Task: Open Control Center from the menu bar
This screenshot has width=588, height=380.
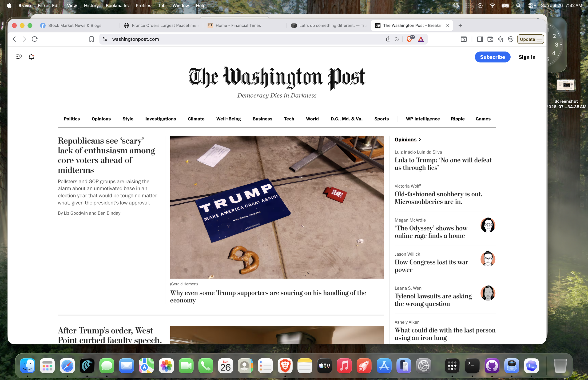Action: point(531,5)
